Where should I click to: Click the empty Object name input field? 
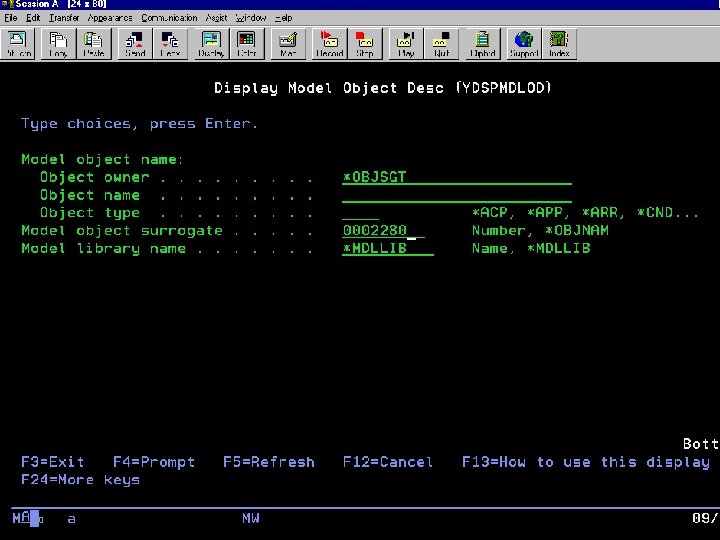point(457,196)
